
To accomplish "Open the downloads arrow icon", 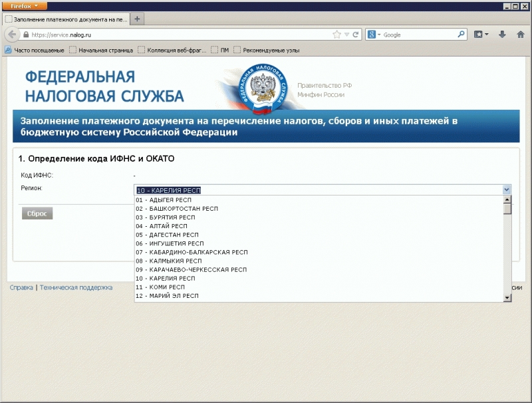I will [502, 34].
